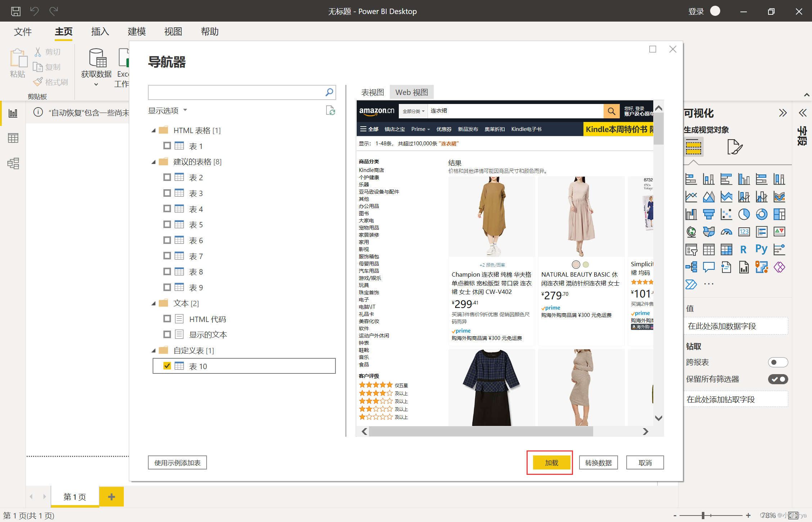Click the 加载 button
This screenshot has height=522, width=812.
[x=551, y=463]
